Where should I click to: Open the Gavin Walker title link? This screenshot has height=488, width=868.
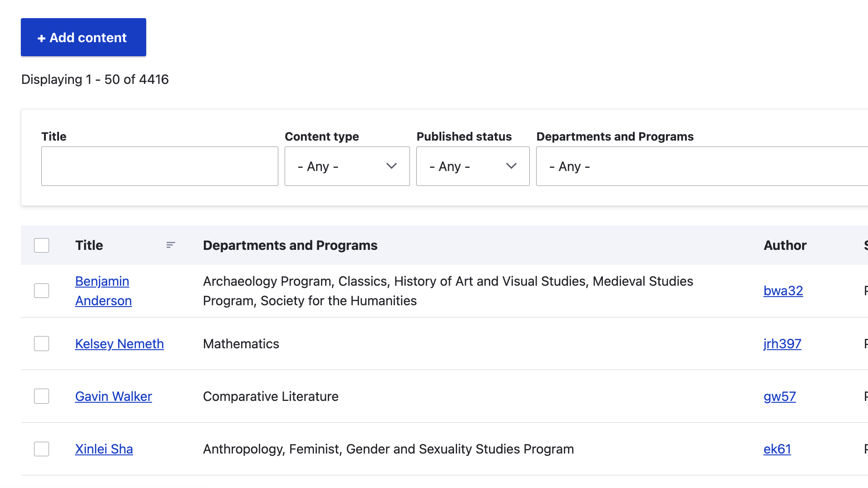click(113, 396)
